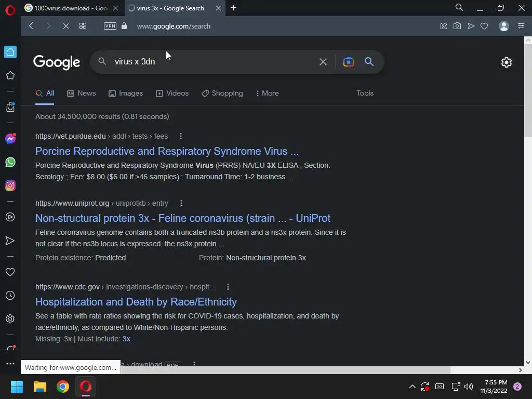Open a new tab with plus button
Screen dimensions: 532x399
click(x=233, y=8)
